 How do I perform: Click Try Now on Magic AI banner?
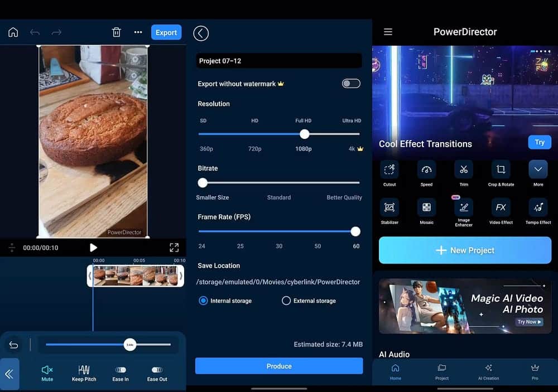click(x=529, y=322)
